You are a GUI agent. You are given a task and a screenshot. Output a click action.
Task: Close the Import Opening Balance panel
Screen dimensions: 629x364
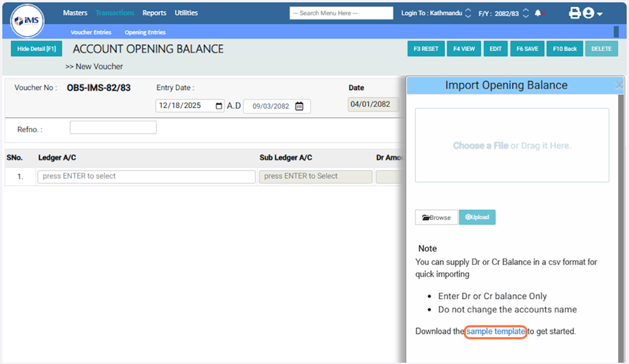coord(619,85)
